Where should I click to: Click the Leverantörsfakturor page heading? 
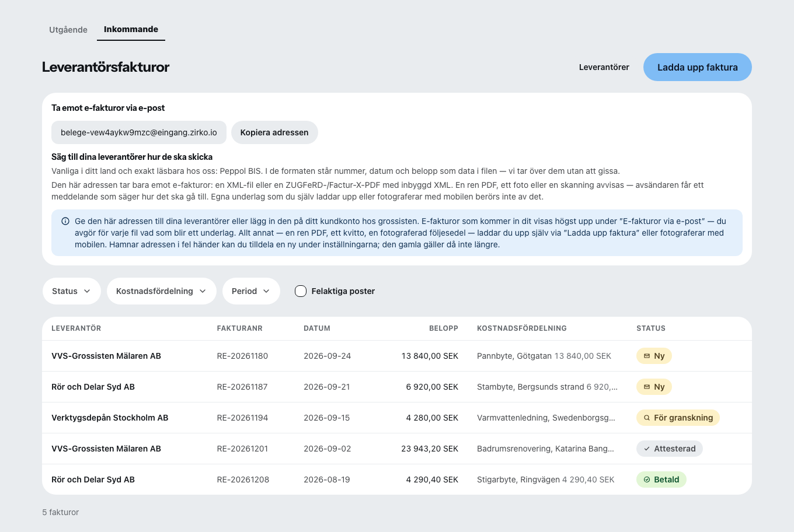(106, 67)
